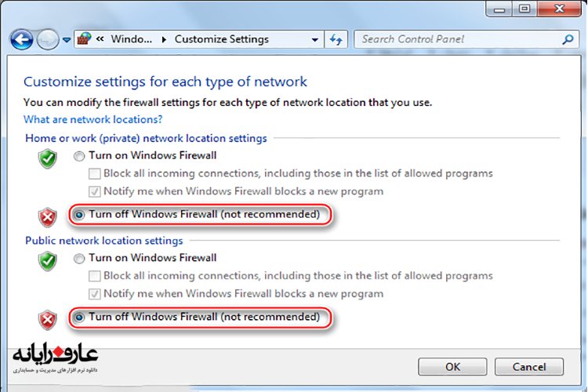This screenshot has width=588, height=392.
Task: Click the green shield icon under Public network
Action: [x=49, y=261]
